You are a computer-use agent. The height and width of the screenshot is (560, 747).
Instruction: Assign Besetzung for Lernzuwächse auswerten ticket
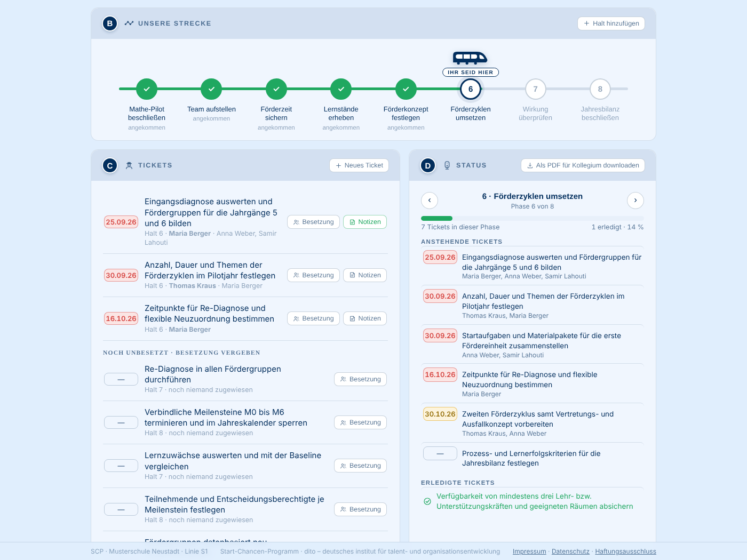(360, 466)
